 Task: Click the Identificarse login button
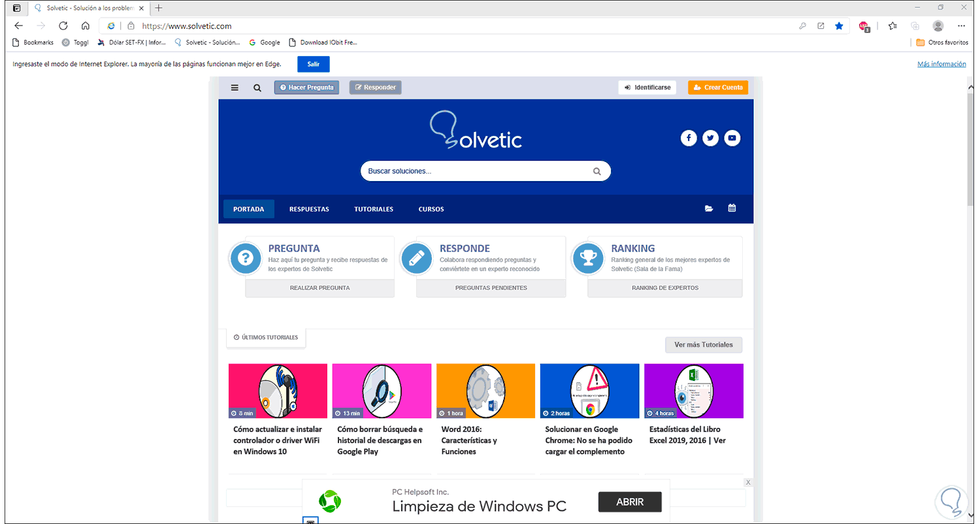[647, 88]
